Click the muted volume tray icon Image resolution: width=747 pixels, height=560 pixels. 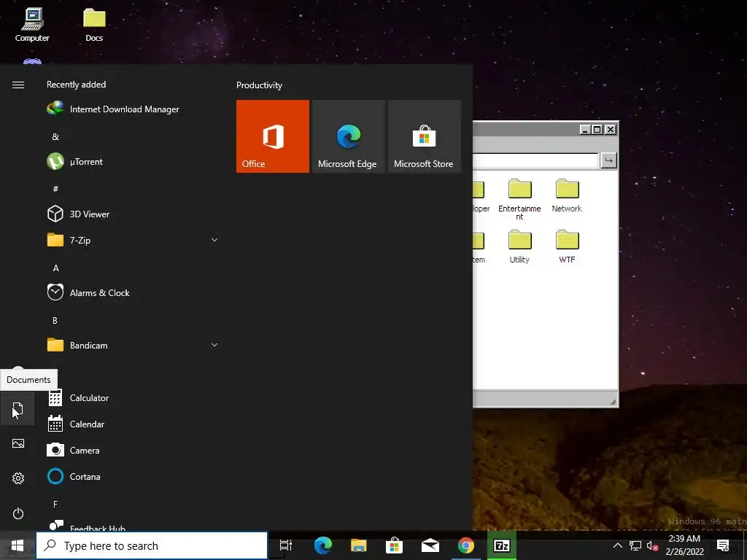pos(652,546)
